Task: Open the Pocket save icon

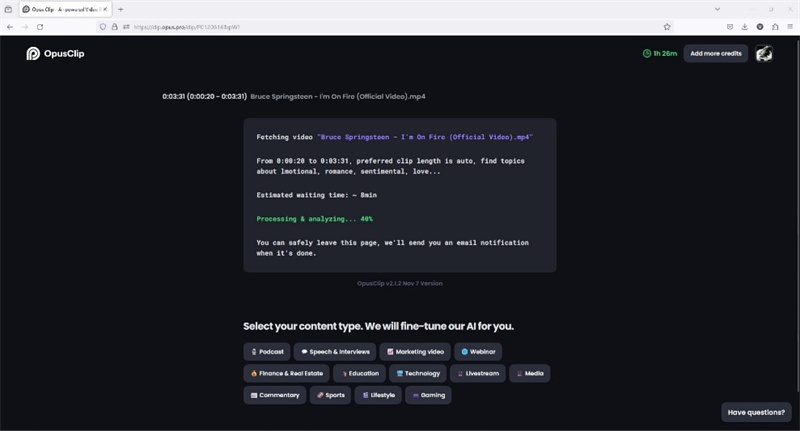Action: pos(730,27)
